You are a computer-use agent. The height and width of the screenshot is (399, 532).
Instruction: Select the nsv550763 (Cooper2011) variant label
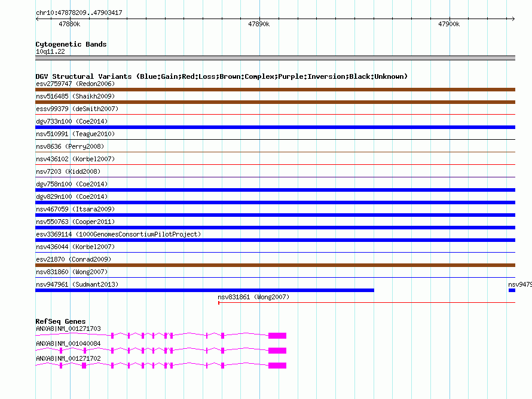[x=75, y=222]
